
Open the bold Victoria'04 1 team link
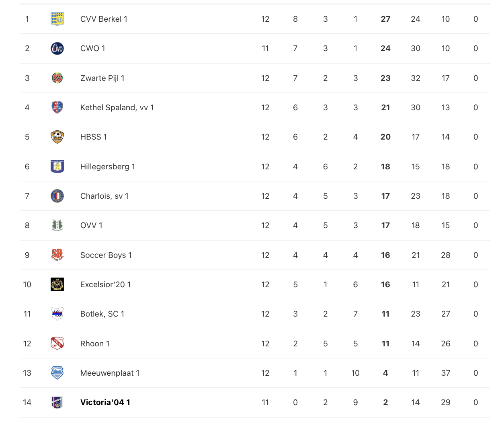pyautogui.click(x=105, y=402)
